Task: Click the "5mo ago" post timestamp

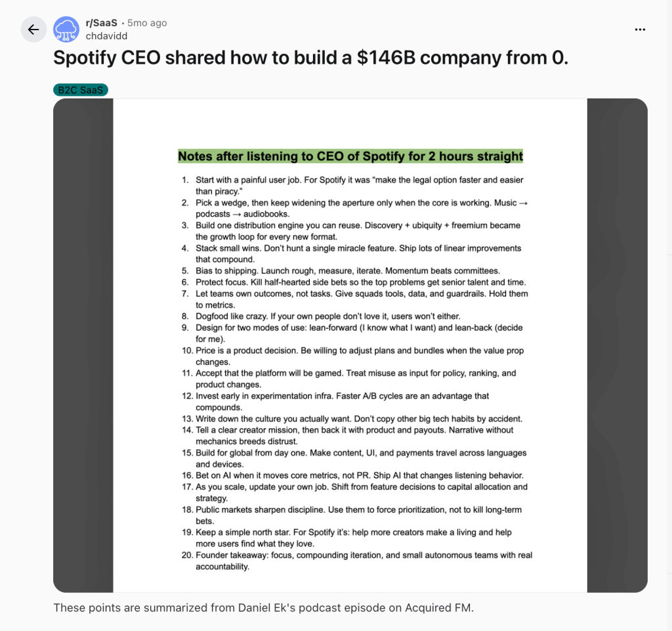Action: pyautogui.click(x=147, y=23)
